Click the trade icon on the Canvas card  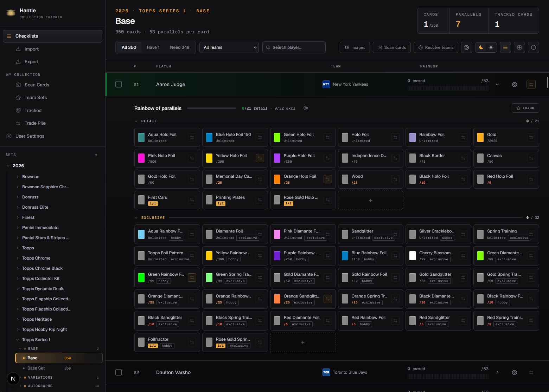(531, 158)
